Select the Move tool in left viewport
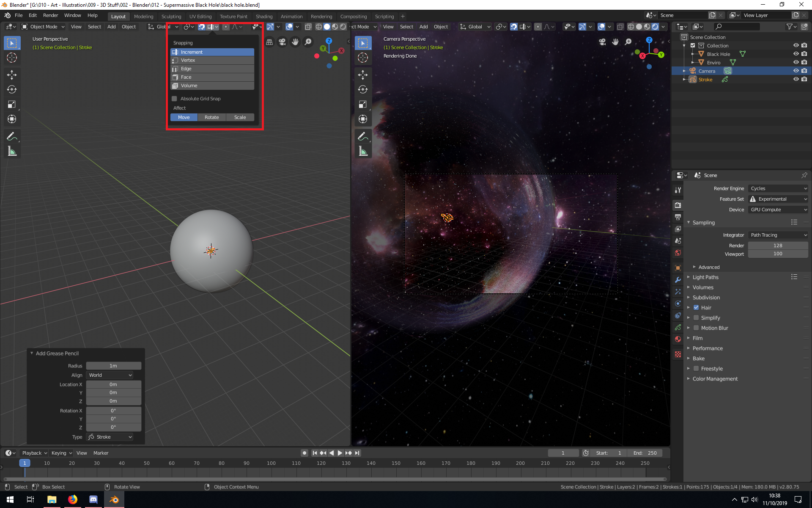This screenshot has width=812, height=508. click(12, 75)
